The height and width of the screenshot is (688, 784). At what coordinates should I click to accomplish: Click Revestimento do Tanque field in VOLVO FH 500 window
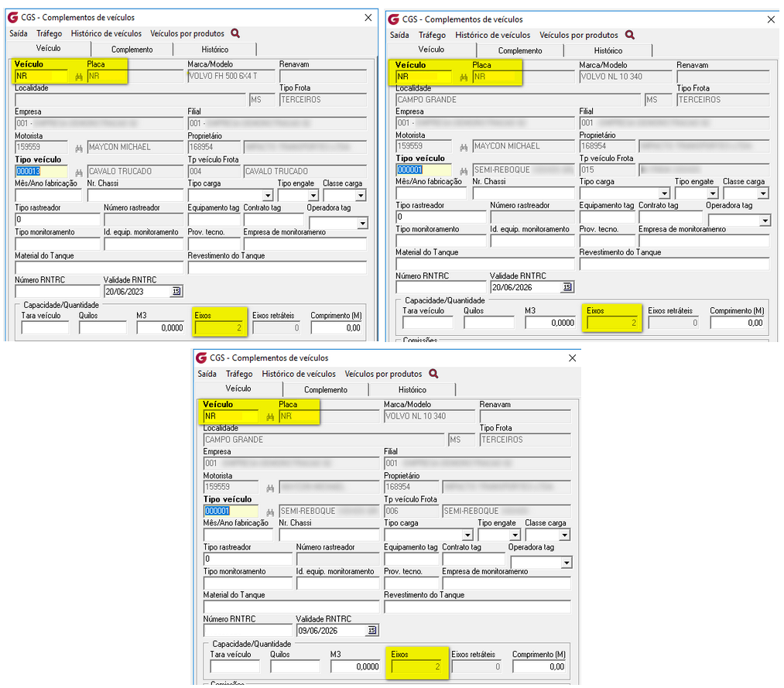tap(277, 268)
